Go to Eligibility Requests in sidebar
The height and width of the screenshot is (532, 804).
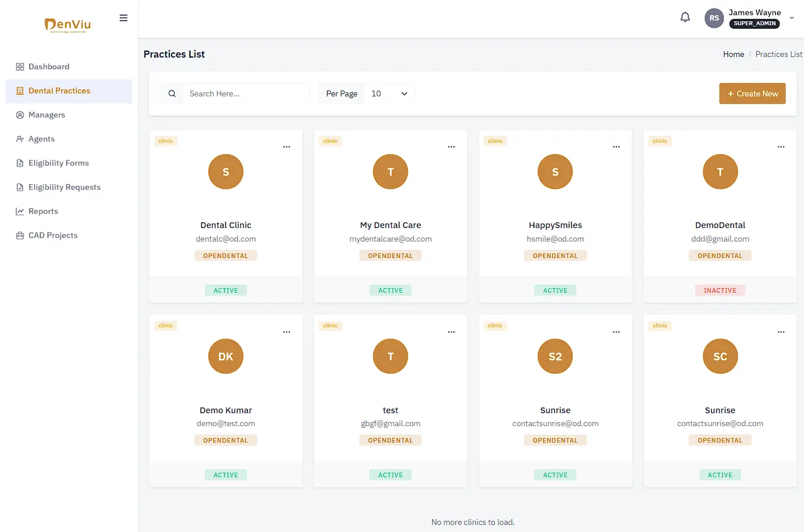(x=64, y=187)
